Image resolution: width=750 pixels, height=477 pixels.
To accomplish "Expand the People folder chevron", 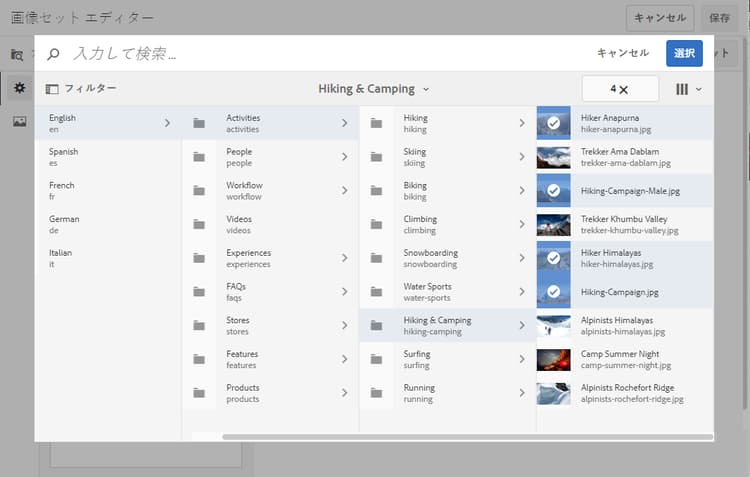I will tap(344, 156).
